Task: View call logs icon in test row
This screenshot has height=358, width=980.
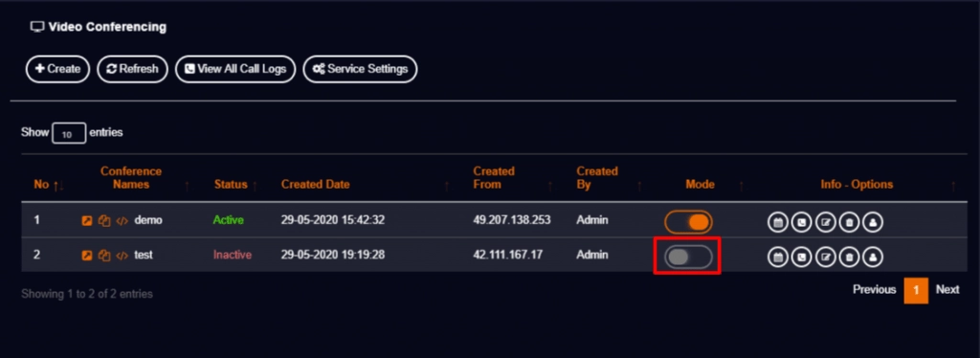Action: pos(801,257)
